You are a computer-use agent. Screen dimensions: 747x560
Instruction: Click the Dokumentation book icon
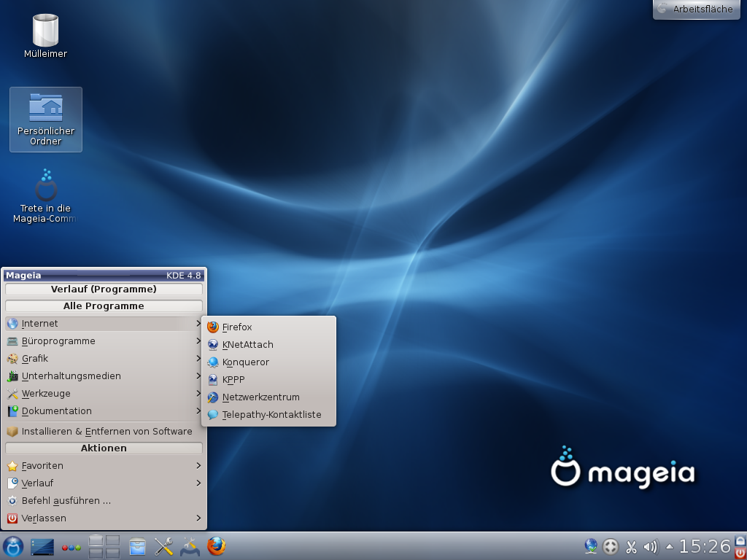(x=12, y=411)
